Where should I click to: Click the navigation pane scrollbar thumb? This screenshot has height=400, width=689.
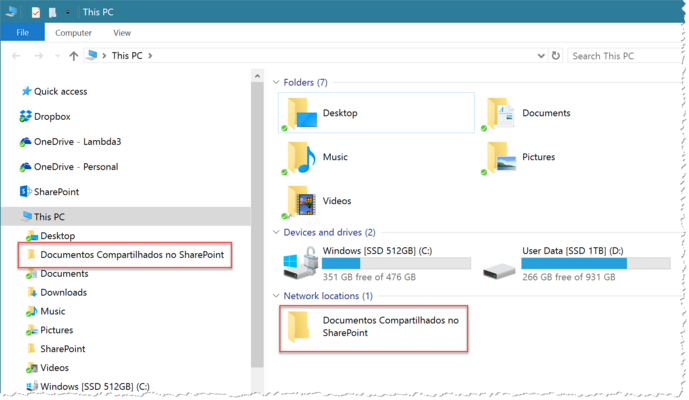coord(257,225)
